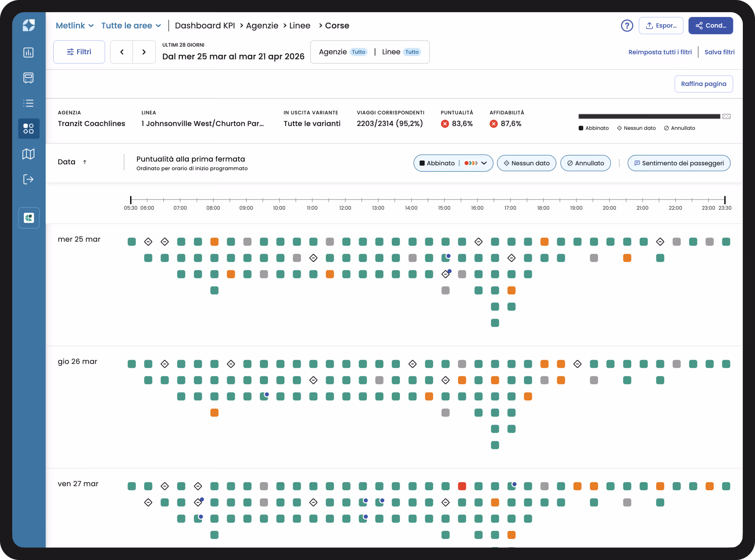755x560 pixels.
Task: Click Reimposta tutti i filtri link
Action: coord(660,52)
